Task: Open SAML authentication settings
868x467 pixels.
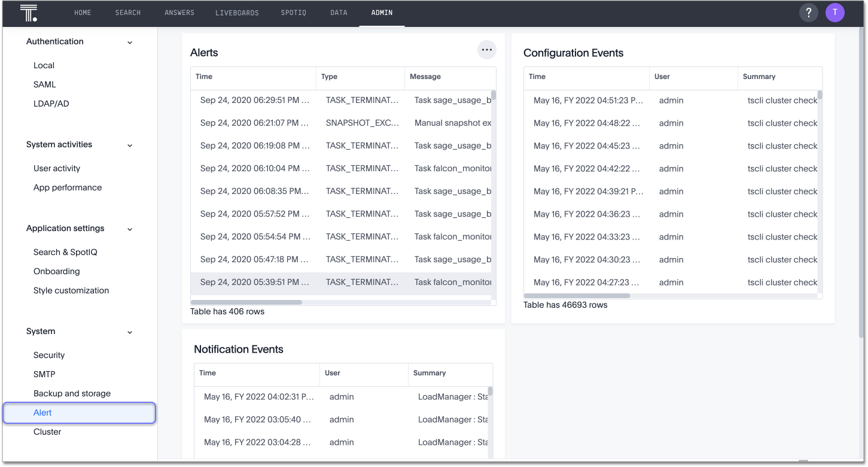Action: pyautogui.click(x=44, y=84)
